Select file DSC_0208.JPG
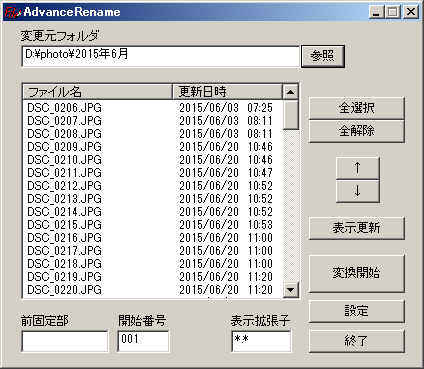Image resolution: width=424 pixels, height=369 pixels. click(x=64, y=134)
